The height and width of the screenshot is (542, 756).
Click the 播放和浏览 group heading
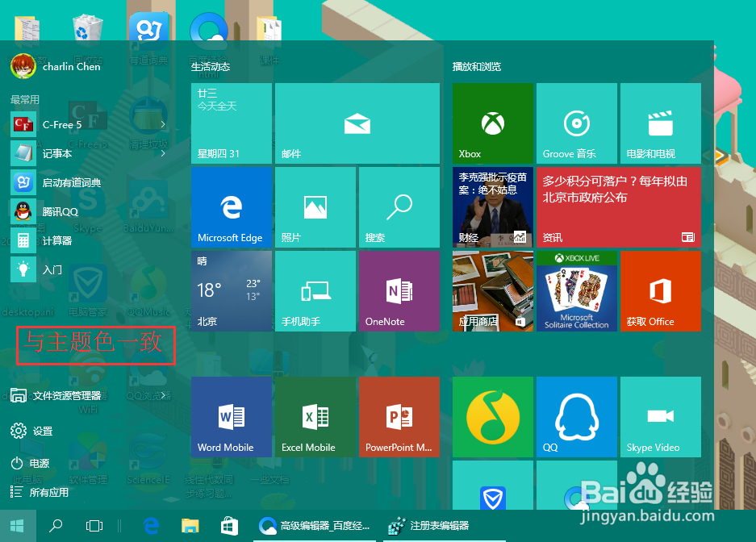pos(476,66)
